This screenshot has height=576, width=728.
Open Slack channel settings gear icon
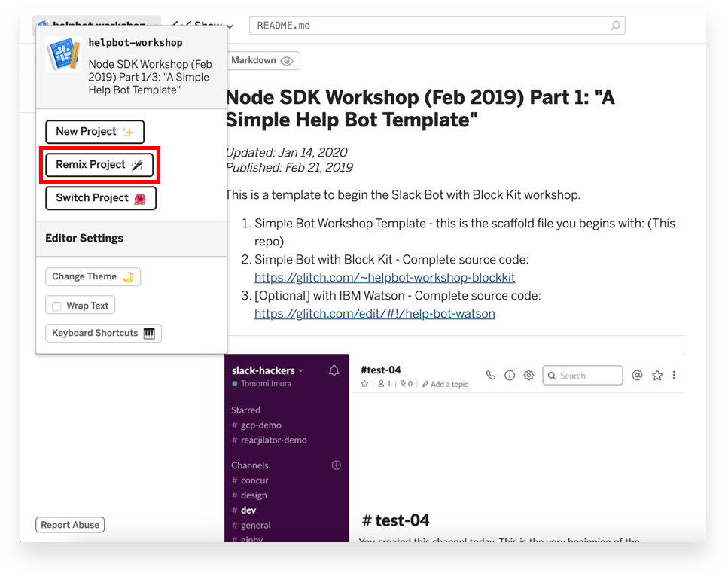528,375
